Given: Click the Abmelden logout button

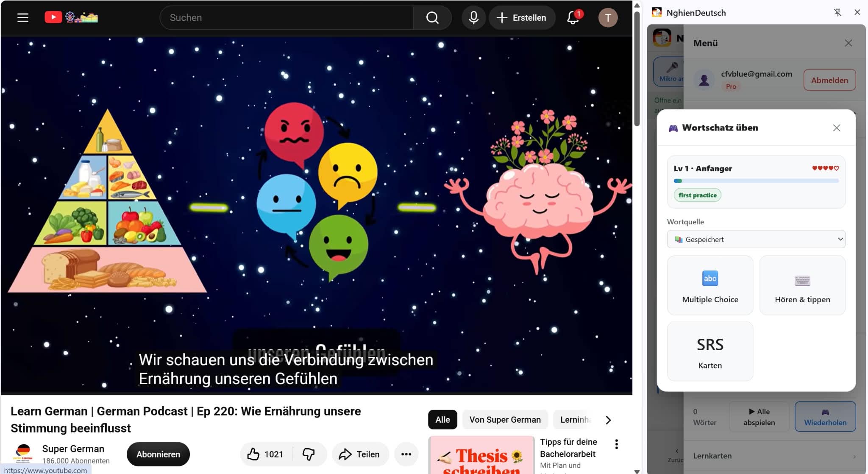Looking at the screenshot, I should coord(829,80).
